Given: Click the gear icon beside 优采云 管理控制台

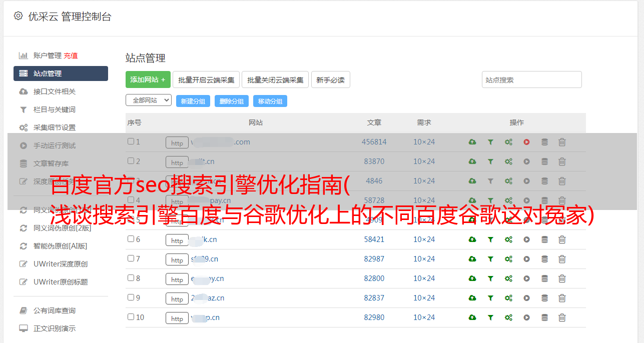Looking at the screenshot, I should point(19,16).
